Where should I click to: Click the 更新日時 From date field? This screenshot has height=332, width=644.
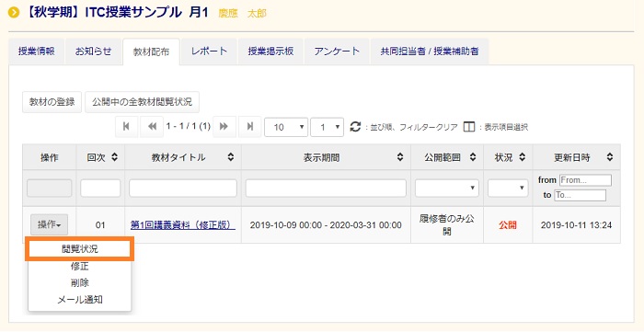coord(585,180)
